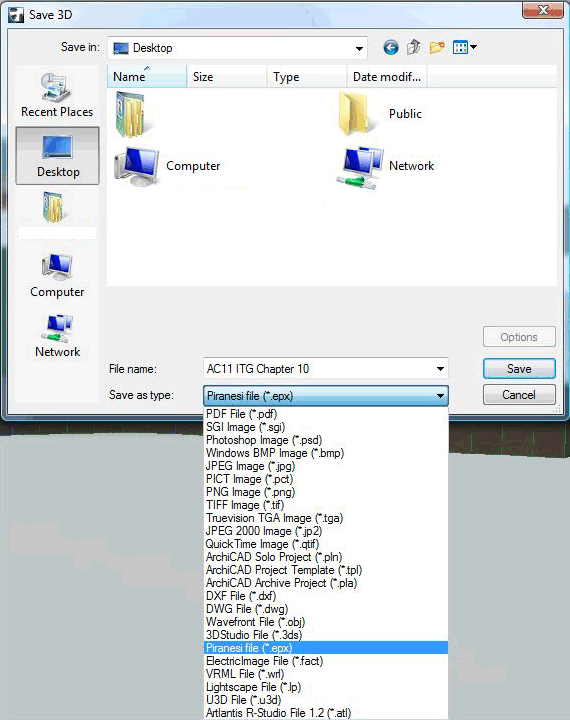The image size is (570, 720).
Task: Go up one folder level icon
Action: 413,47
